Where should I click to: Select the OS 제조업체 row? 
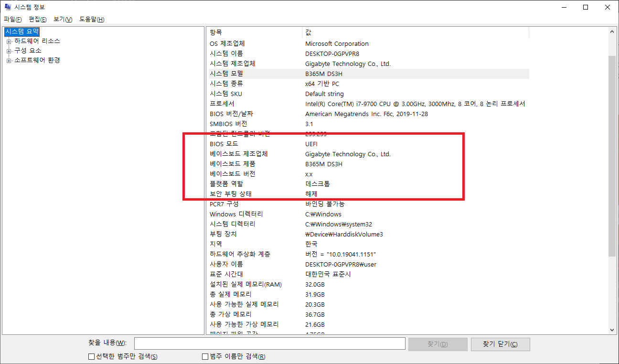click(368, 43)
